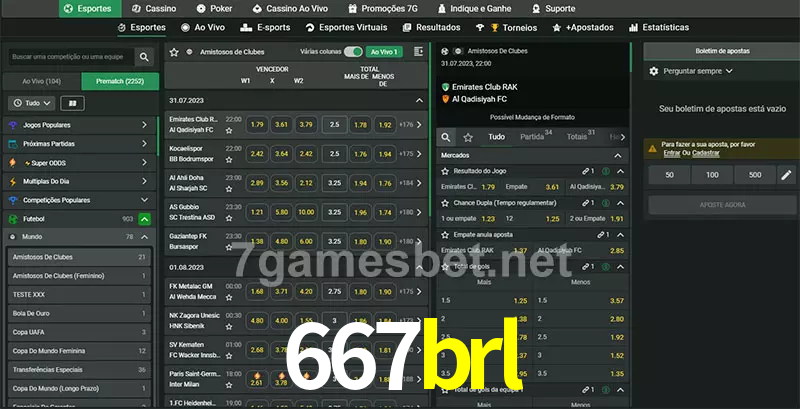
Task: Collapse the 31.07.2023 matches section
Action: 419,100
